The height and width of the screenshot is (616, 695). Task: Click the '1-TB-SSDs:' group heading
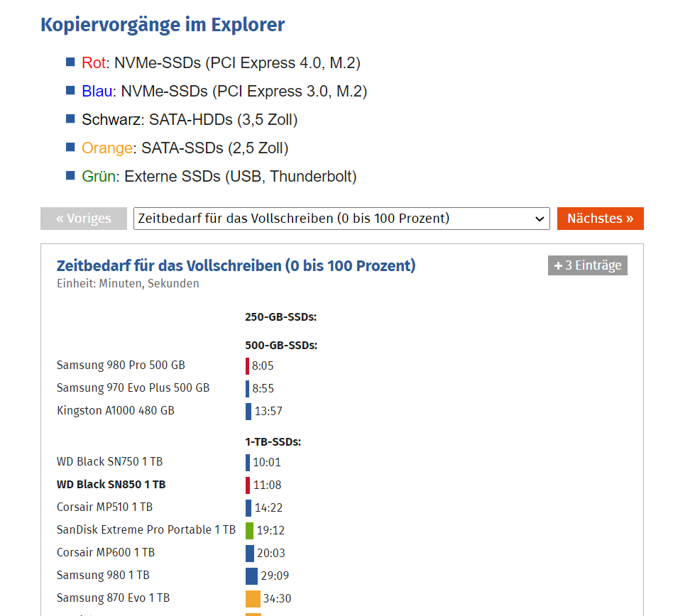pos(273,442)
